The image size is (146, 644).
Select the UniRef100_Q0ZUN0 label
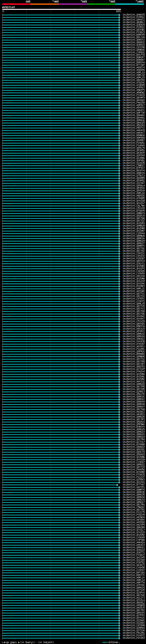point(134,379)
